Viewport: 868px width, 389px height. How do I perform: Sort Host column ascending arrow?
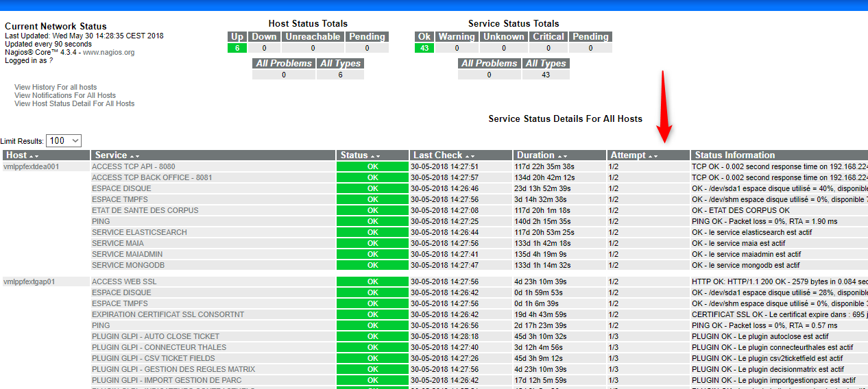[32, 156]
